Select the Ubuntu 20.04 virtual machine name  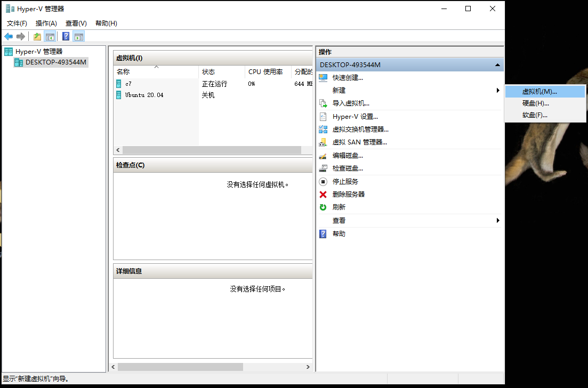click(144, 95)
